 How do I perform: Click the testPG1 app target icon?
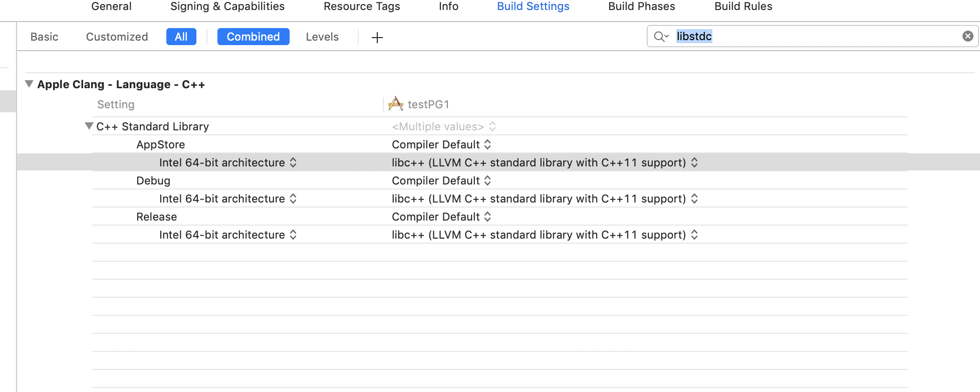tap(395, 104)
